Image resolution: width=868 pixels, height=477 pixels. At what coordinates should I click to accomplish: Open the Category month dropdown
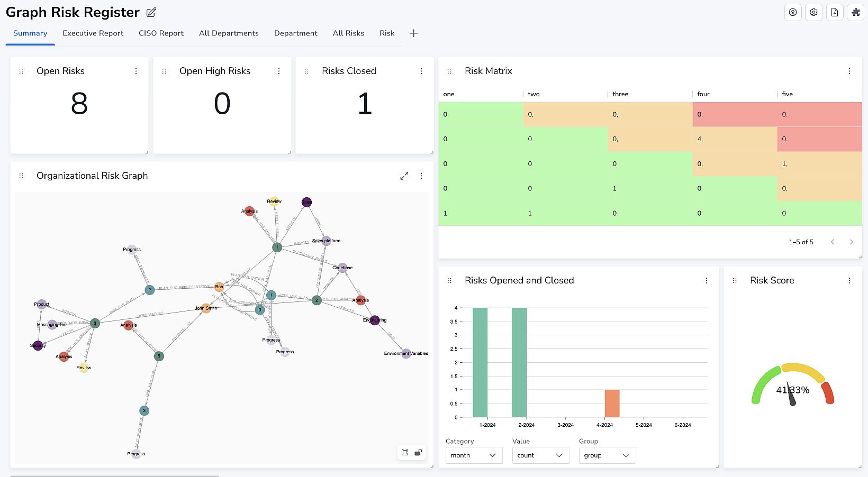[x=474, y=455]
